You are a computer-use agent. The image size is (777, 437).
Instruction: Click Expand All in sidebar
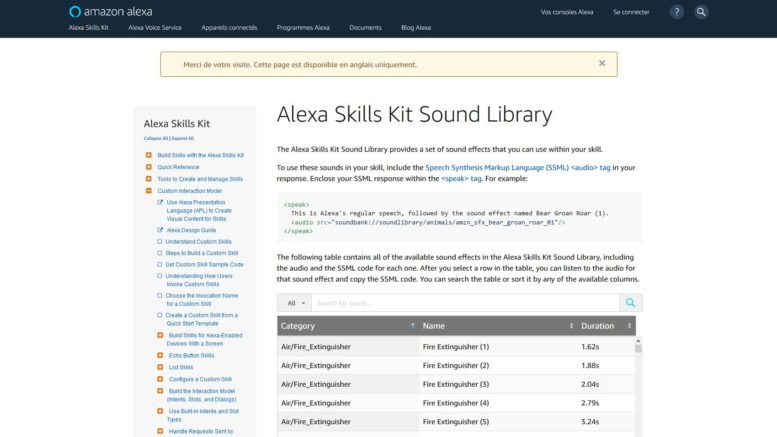(x=183, y=138)
